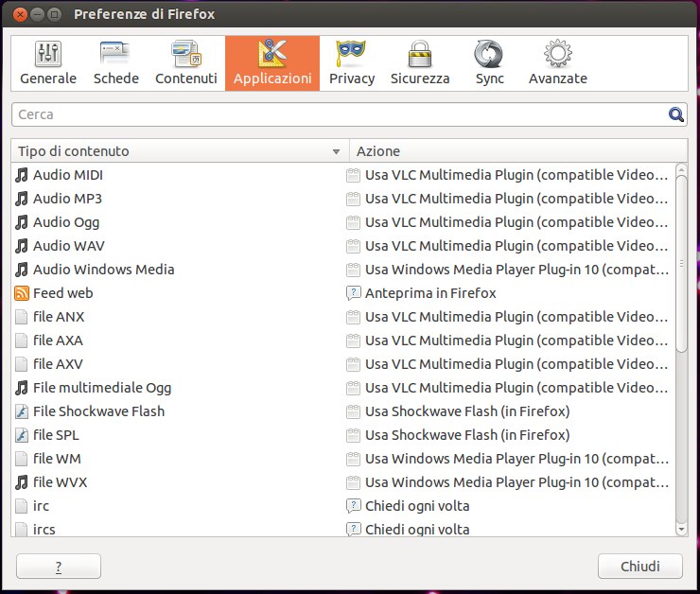This screenshot has width=700, height=594.
Task: Open the Avanzate preferences tab
Action: pyautogui.click(x=558, y=63)
